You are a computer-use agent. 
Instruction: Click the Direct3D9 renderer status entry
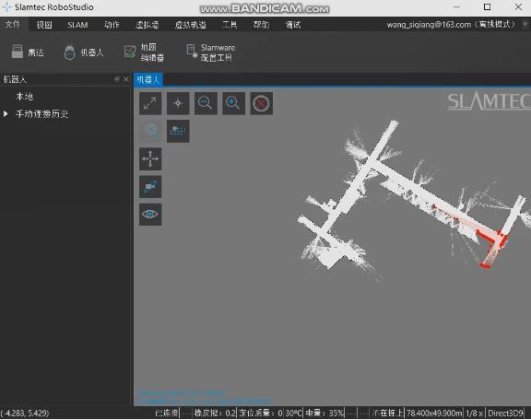pos(506,414)
